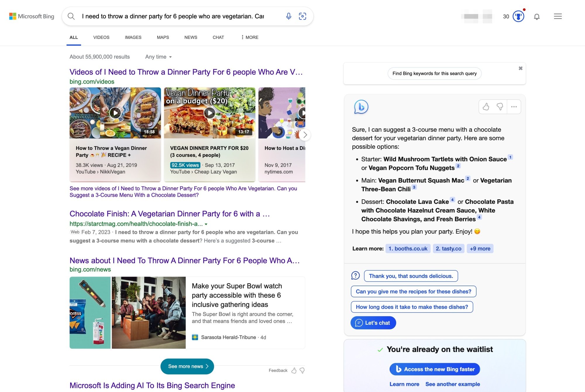Close the Bing keywords panel
Viewport: 585px width, 392px height.
(x=520, y=68)
